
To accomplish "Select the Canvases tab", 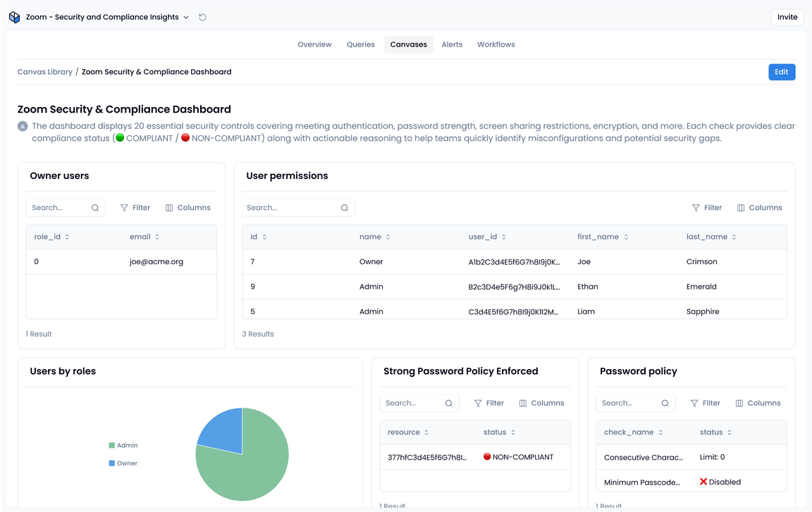I will point(409,44).
